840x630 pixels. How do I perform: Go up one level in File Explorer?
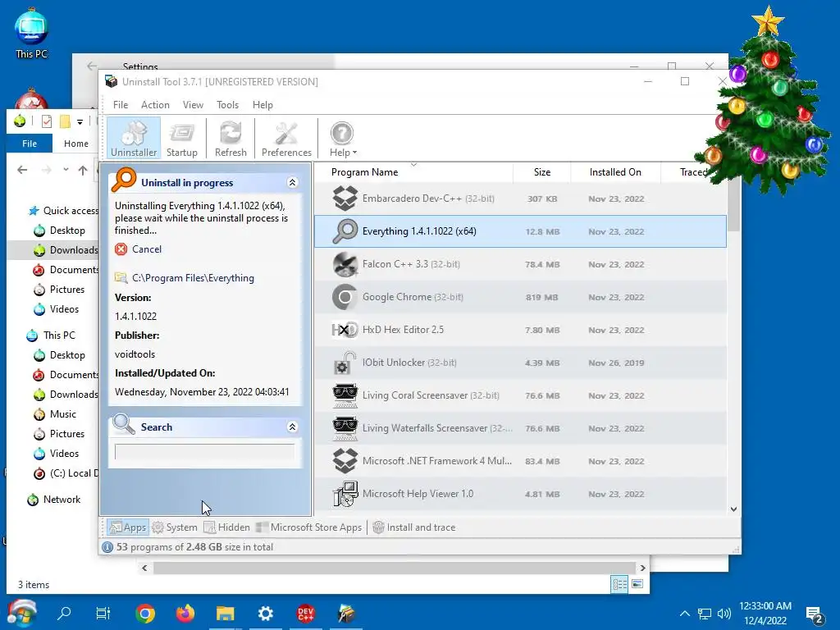click(x=83, y=170)
